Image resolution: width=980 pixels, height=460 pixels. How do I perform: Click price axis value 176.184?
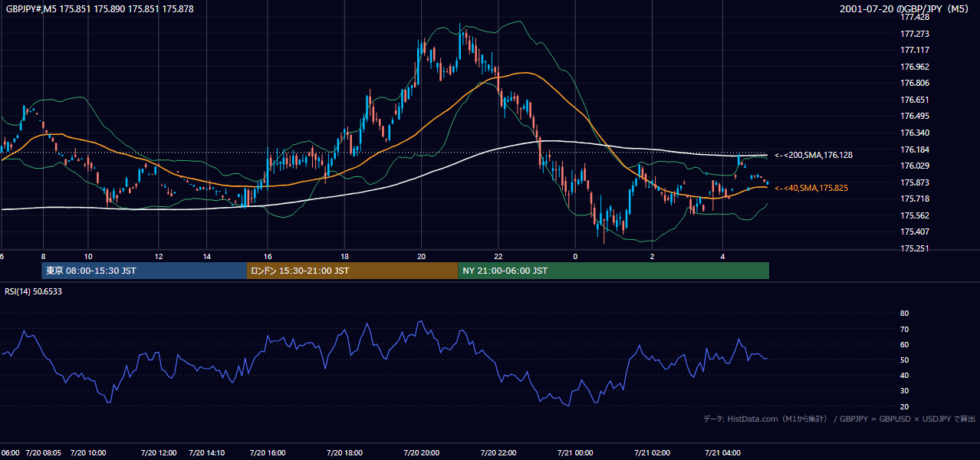(x=916, y=149)
